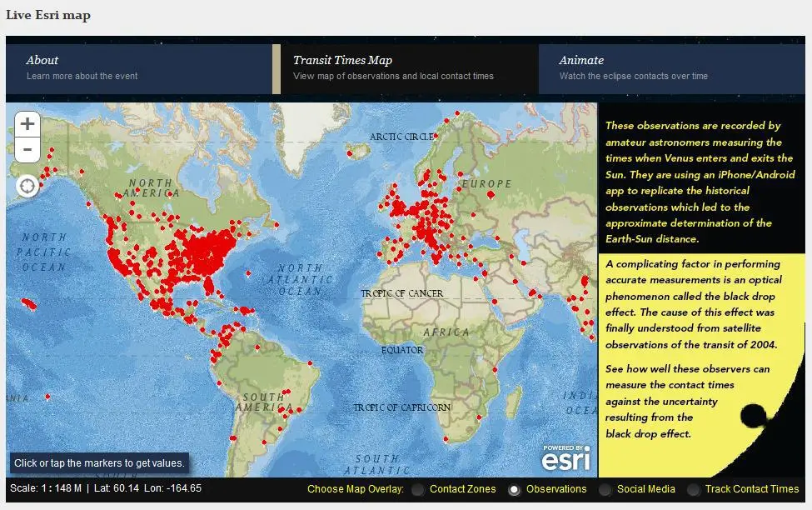Zoom out with the minus button

[x=27, y=150]
